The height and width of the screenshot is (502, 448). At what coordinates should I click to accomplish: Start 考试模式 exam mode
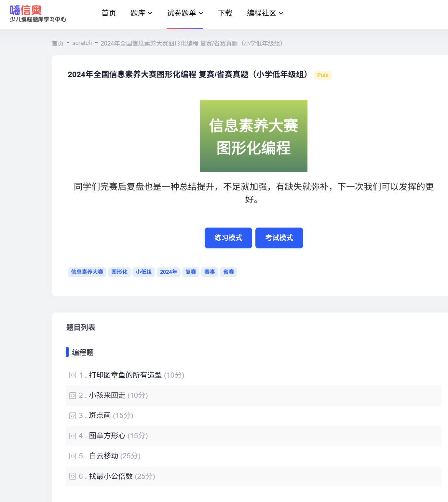pos(279,238)
